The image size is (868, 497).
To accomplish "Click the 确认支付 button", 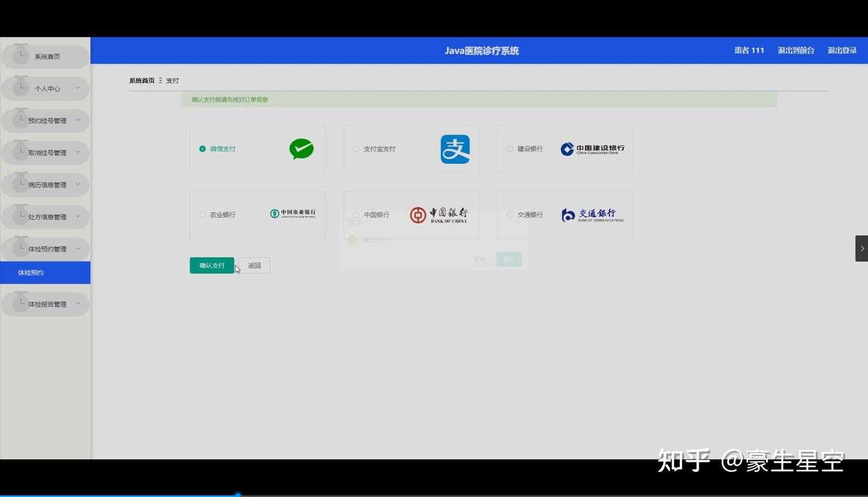I will point(212,265).
